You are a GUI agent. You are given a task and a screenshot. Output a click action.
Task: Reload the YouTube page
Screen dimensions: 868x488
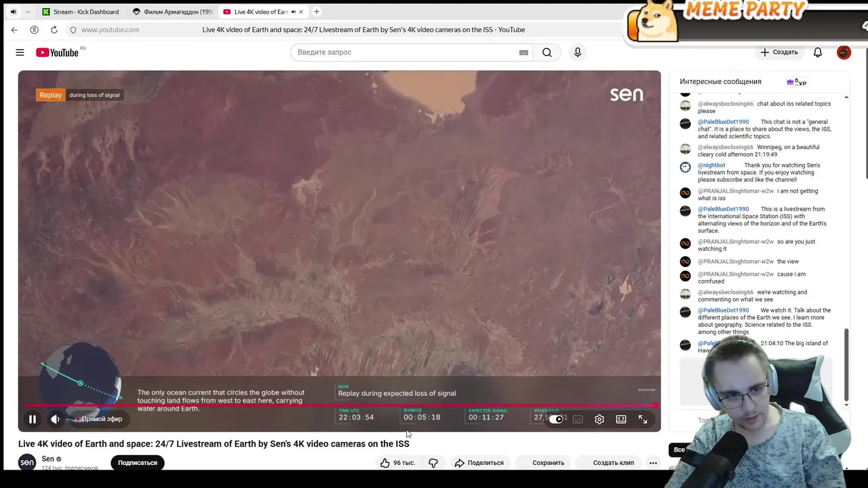54,30
